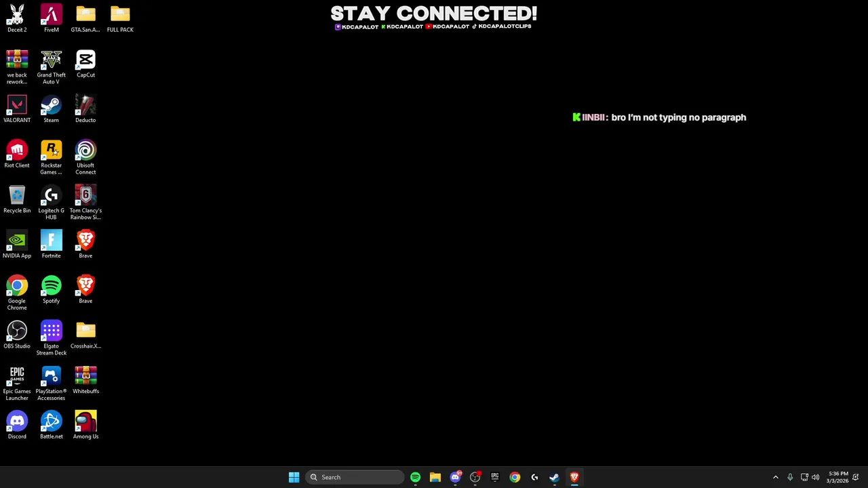Open Google Chrome from the taskbar
868x488 pixels.
[515, 477]
